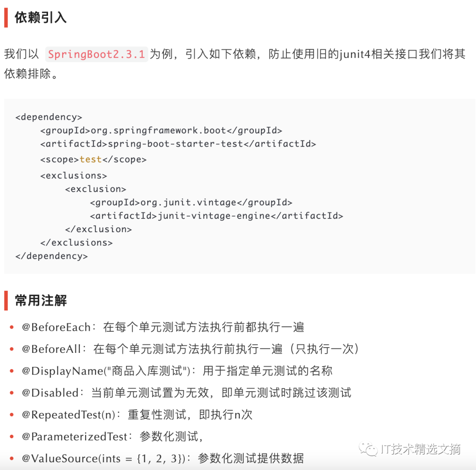
Task: Click the red bar beside 依赖引入 heading
Action: pos(6,18)
